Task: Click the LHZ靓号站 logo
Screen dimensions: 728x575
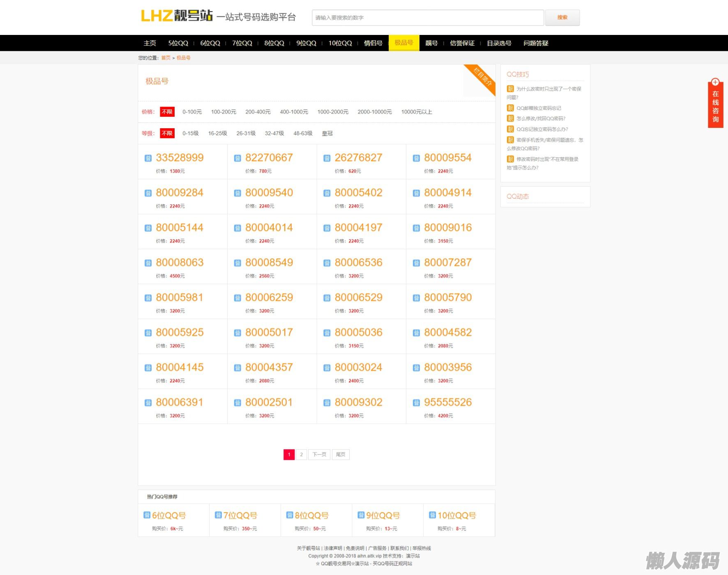Action: click(x=177, y=16)
